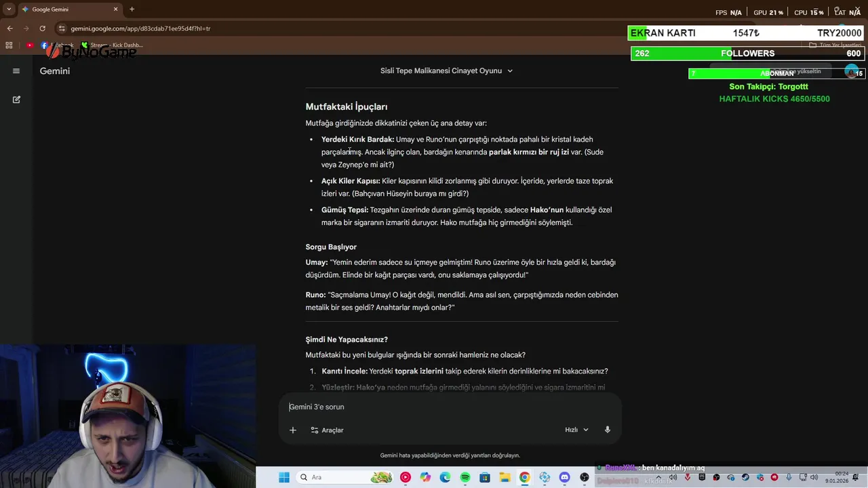Select the Açık Kiler Kapısı bullet text
The width and height of the screenshot is (868, 488).
[x=467, y=187]
